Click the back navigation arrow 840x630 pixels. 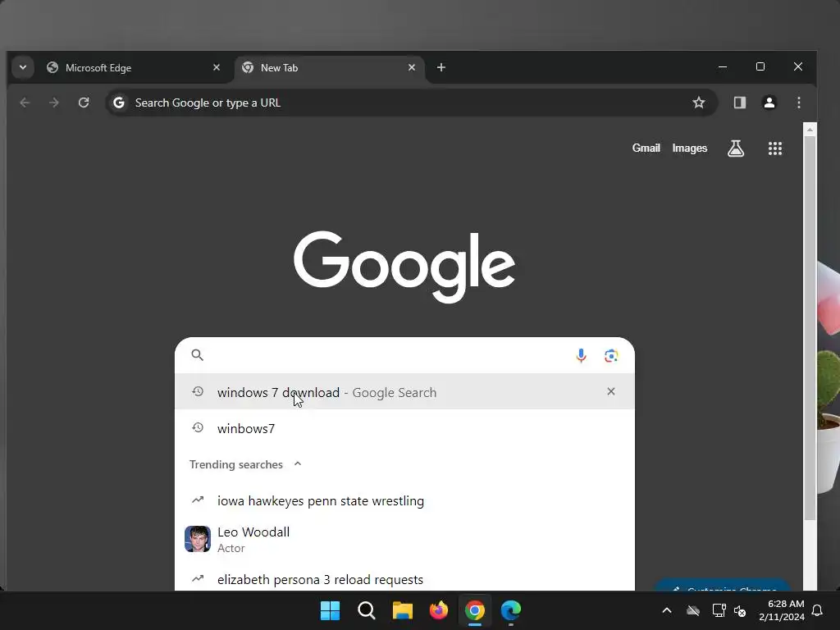25,103
